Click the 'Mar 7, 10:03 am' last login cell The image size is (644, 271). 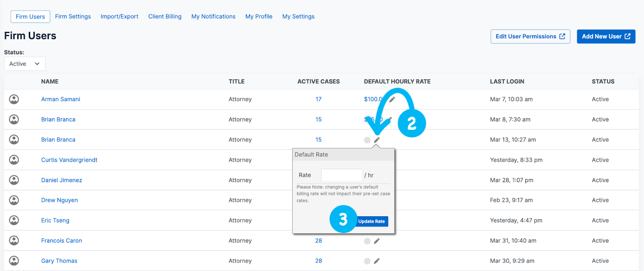tap(511, 99)
